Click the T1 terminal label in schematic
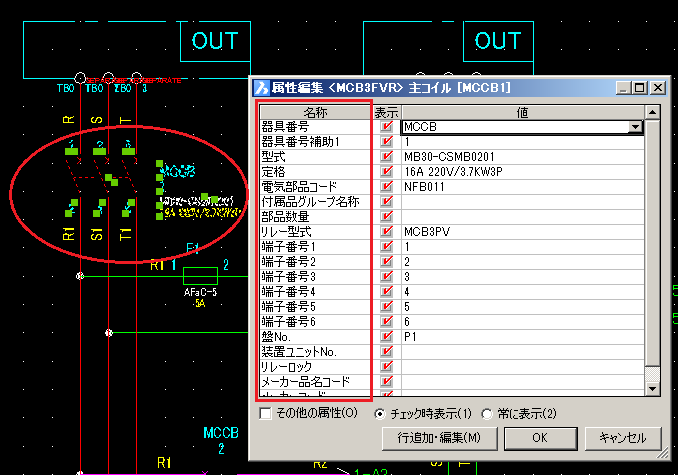This screenshot has width=678, height=475. click(x=125, y=234)
